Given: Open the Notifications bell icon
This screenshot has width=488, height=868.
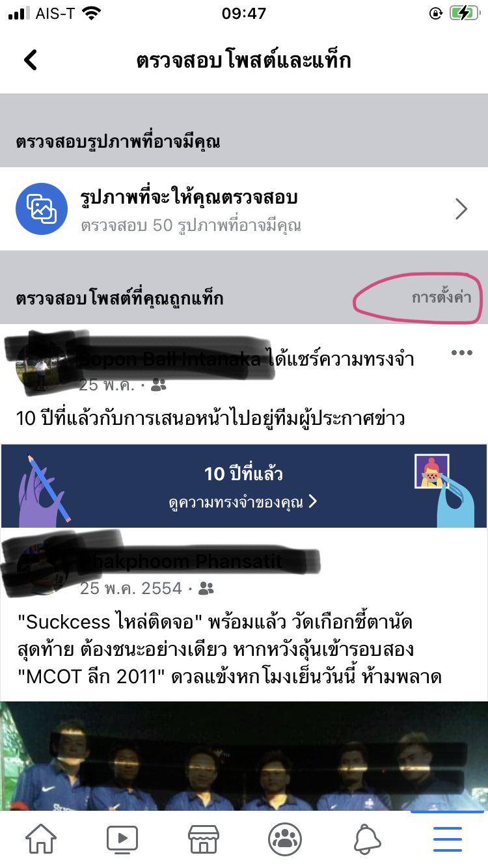Looking at the screenshot, I should coord(367,839).
